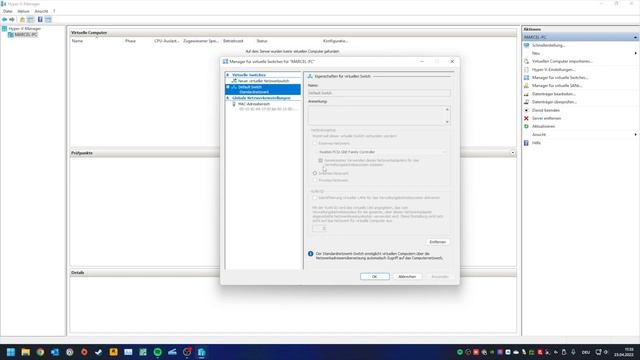Click the blue help icon in main toolbar
The height and width of the screenshot is (360, 640).
40,20
